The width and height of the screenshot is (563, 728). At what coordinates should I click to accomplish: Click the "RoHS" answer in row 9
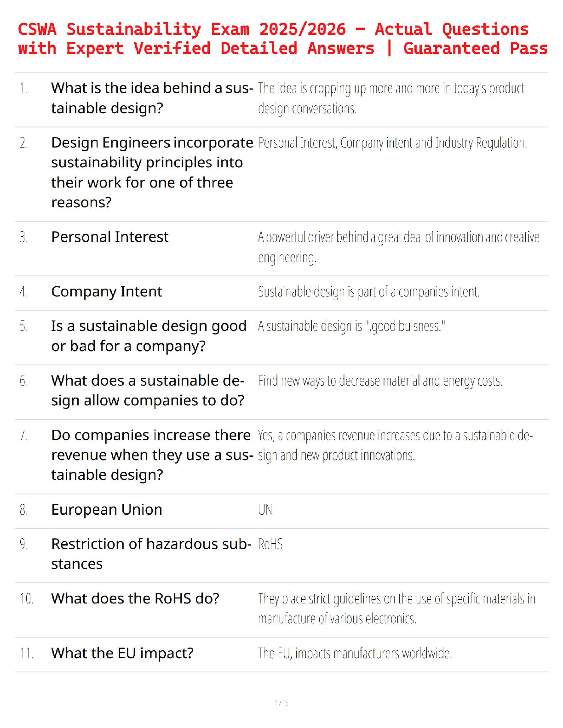tap(270, 544)
